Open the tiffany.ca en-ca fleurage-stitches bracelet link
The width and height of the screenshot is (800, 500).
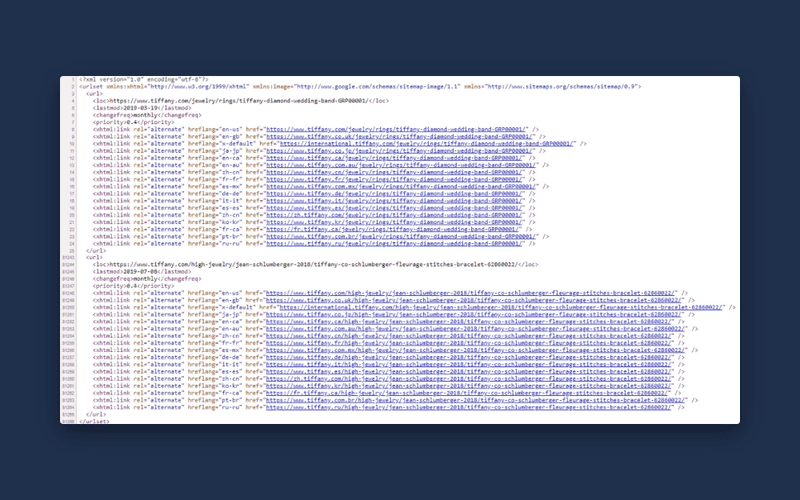click(x=470, y=322)
